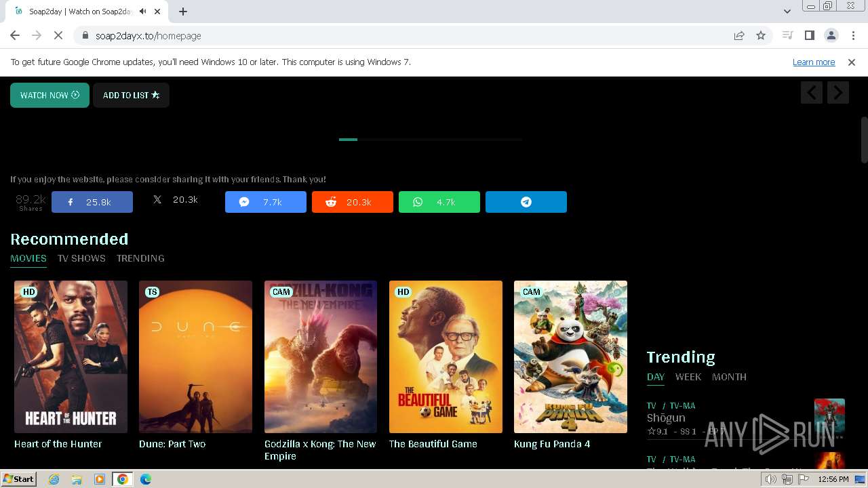Click the taskbar clock showing 12:56 PM
The height and width of the screenshot is (488, 868).
point(833,479)
